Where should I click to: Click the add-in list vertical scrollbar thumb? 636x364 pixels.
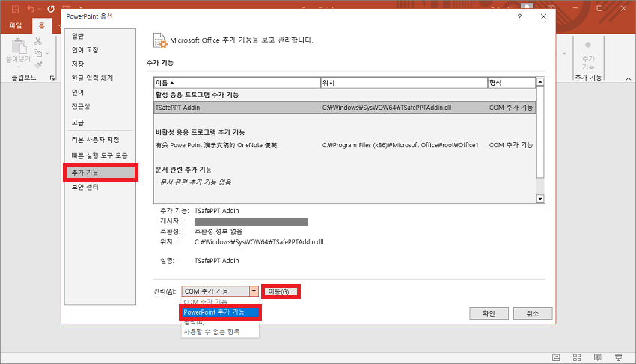click(540, 132)
